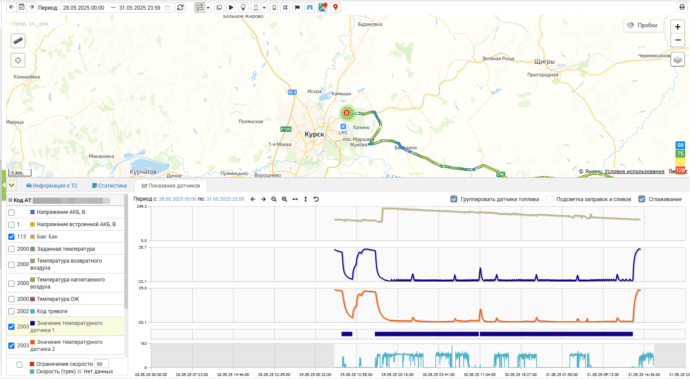Zoom out the map with minus button

(x=678, y=40)
